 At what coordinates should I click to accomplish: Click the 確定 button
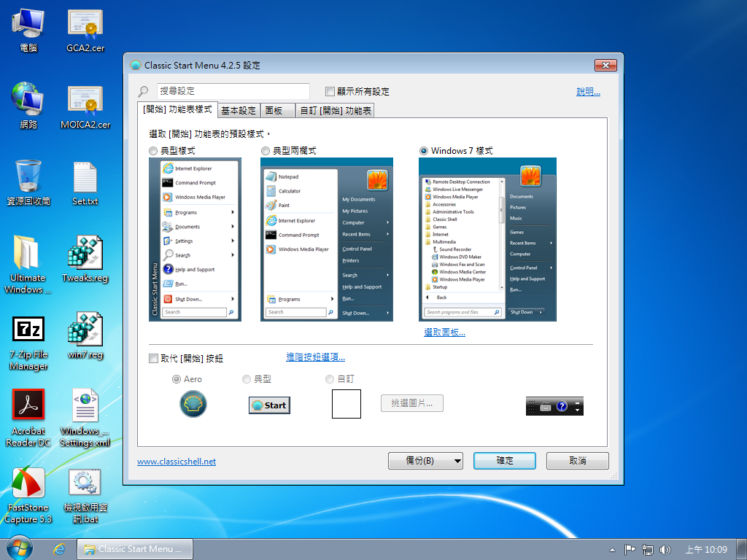coord(505,461)
